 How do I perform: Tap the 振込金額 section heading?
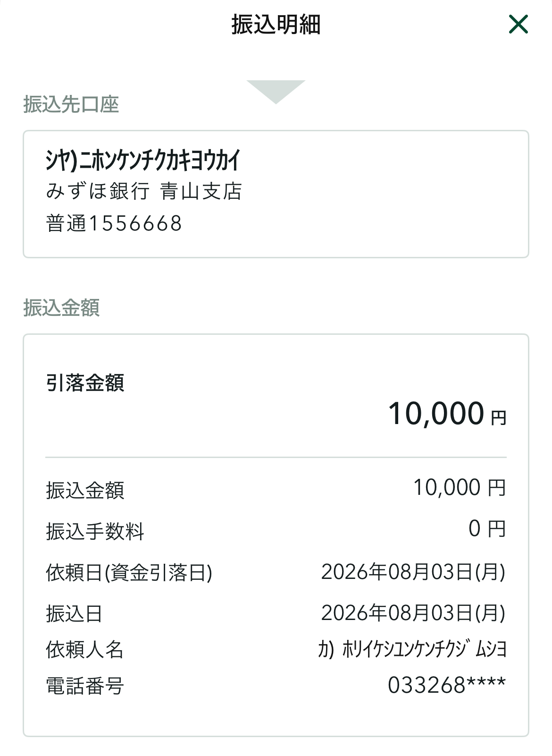[61, 308]
